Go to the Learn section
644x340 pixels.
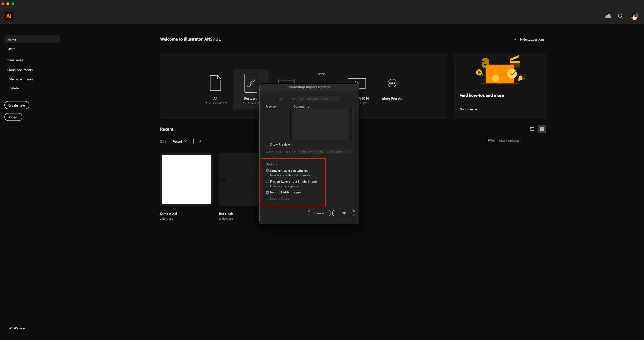coord(11,49)
